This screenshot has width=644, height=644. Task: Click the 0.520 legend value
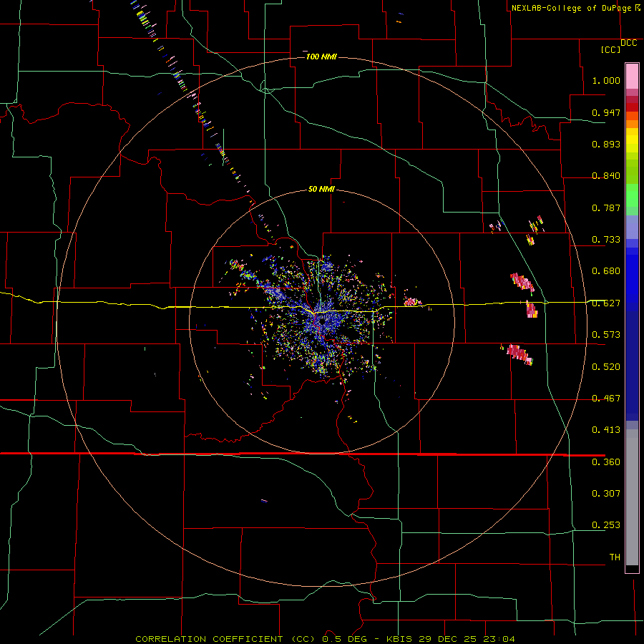(606, 367)
